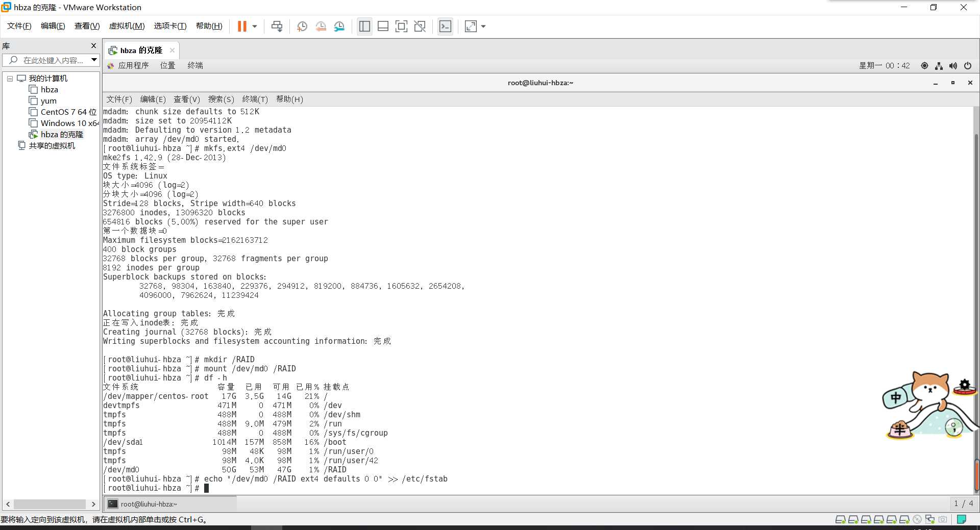The image size is (980, 530).
Task: Toggle Unity mode (crossed windows icon)
Action: click(420, 26)
